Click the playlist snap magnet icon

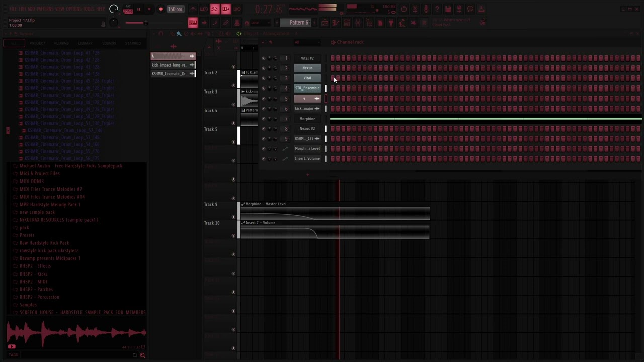tap(161, 34)
